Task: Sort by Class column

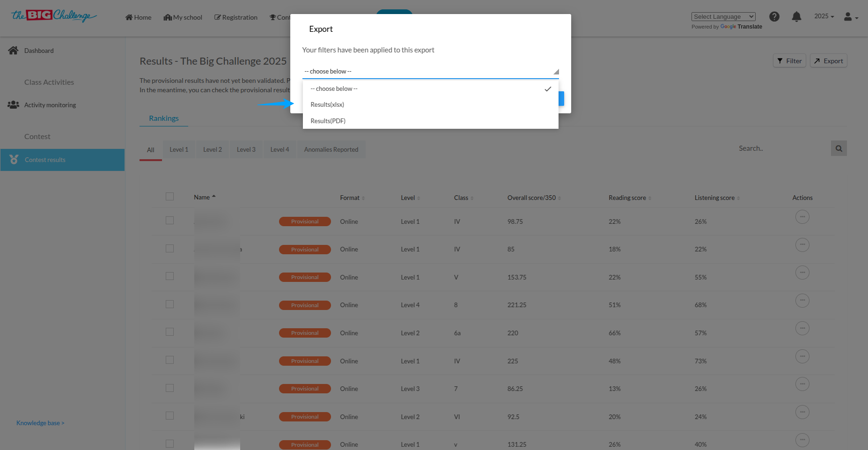Action: tap(472, 198)
